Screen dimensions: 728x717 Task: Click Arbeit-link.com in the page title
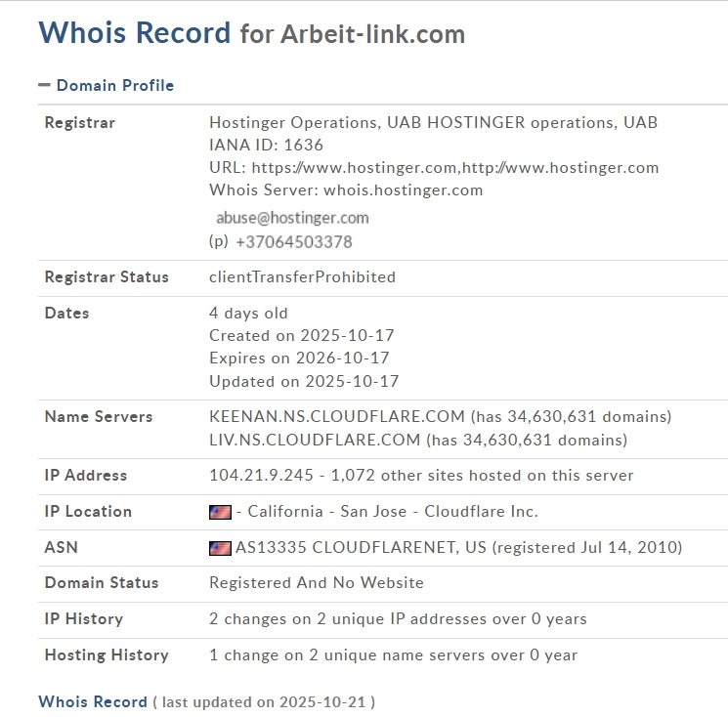(x=372, y=34)
